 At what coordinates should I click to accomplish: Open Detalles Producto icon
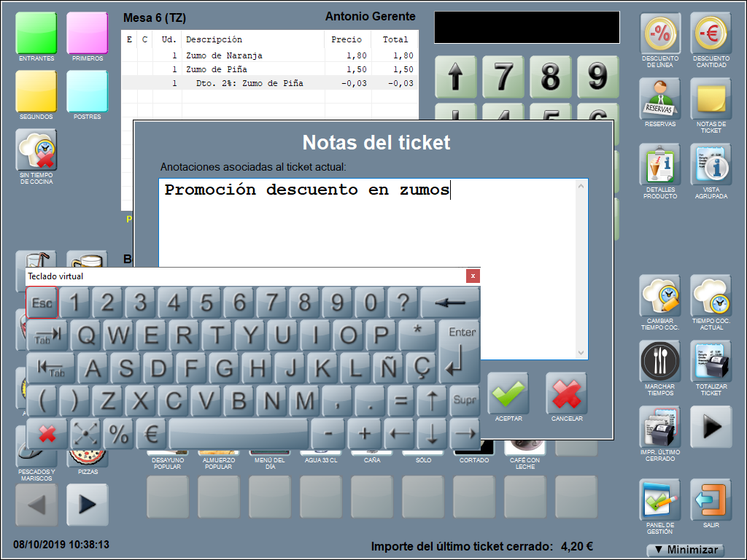660,165
